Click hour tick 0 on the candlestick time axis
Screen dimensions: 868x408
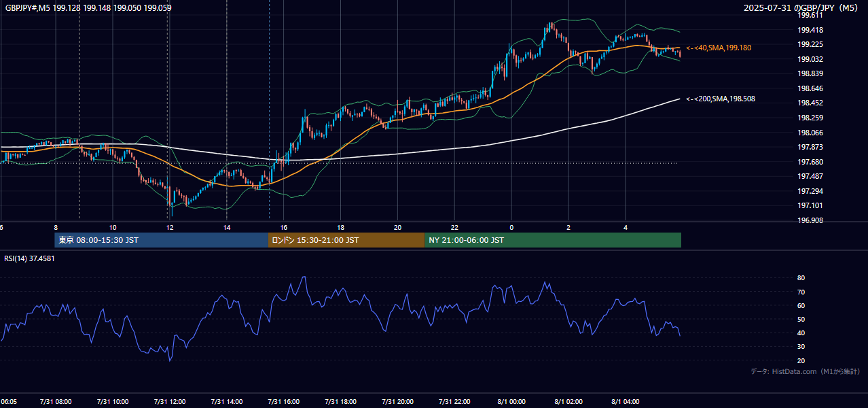pyautogui.click(x=511, y=227)
